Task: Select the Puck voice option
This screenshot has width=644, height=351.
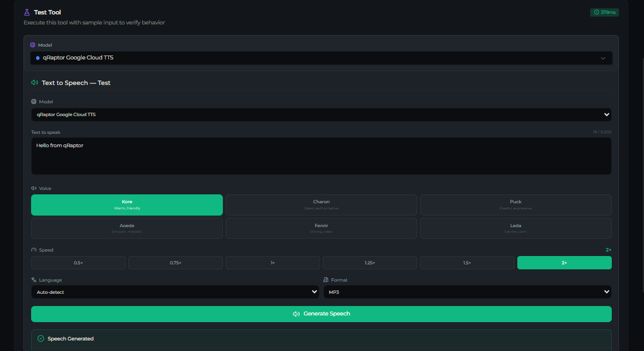Action: pyautogui.click(x=516, y=205)
